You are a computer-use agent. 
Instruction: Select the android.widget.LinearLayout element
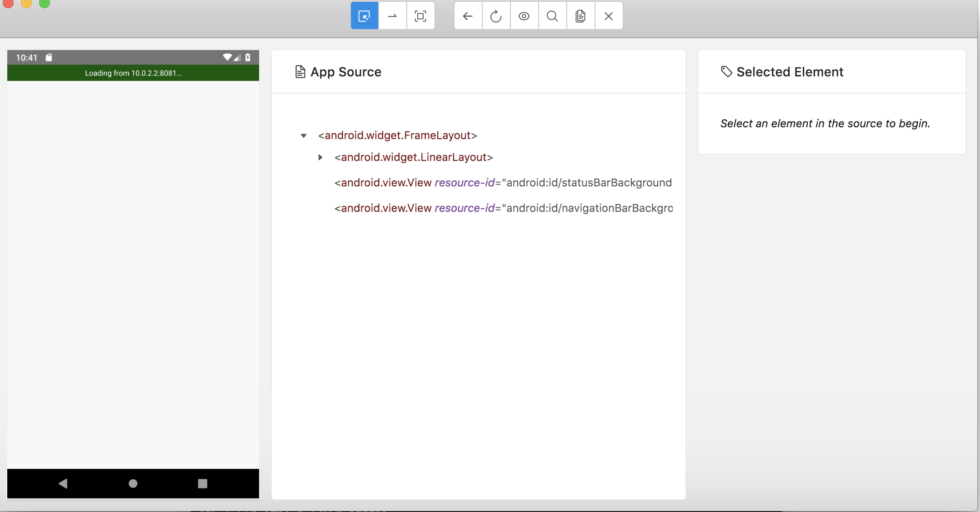414,157
